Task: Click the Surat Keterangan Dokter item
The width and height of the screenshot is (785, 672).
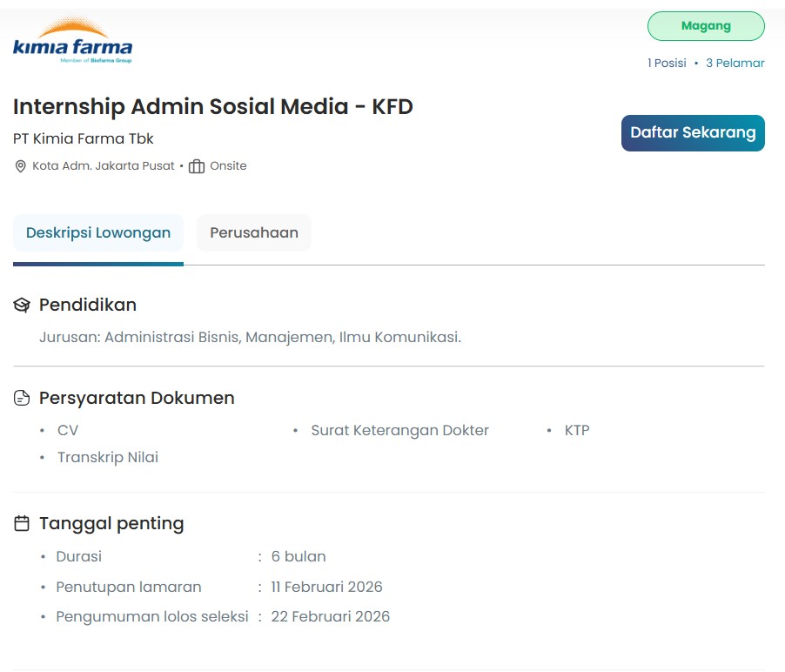Action: tap(399, 430)
